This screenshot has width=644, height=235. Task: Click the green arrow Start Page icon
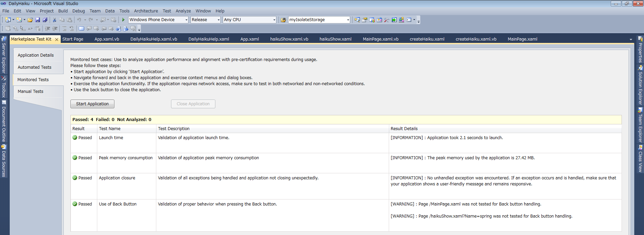click(x=394, y=20)
